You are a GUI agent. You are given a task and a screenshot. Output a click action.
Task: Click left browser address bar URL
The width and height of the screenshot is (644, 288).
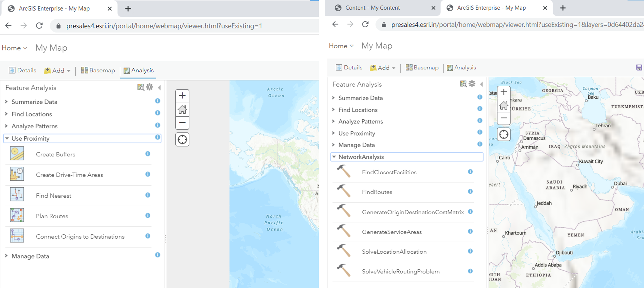[x=164, y=26]
